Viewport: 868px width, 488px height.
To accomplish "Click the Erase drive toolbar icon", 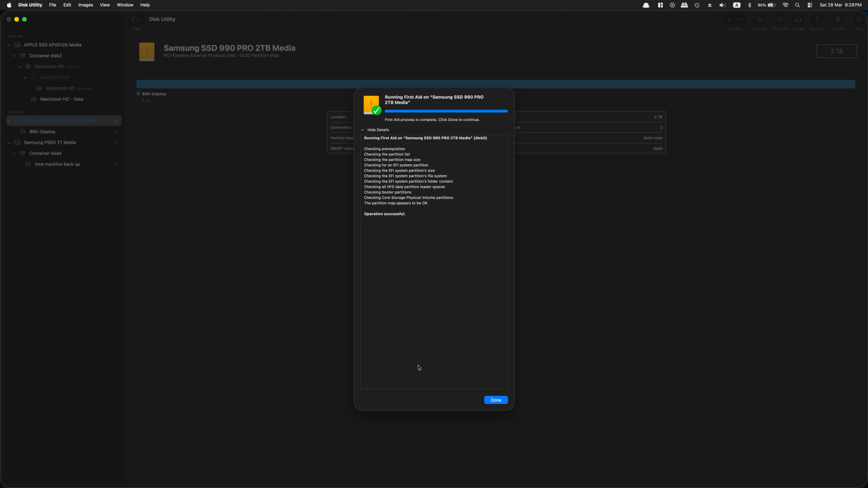I will pyautogui.click(x=798, y=20).
